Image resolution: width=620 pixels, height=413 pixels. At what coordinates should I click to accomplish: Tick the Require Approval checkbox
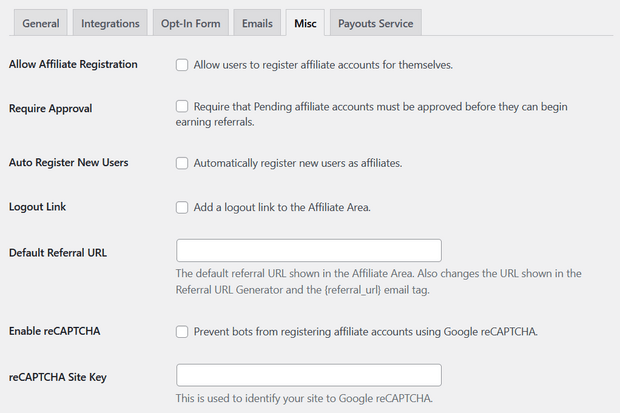(182, 106)
